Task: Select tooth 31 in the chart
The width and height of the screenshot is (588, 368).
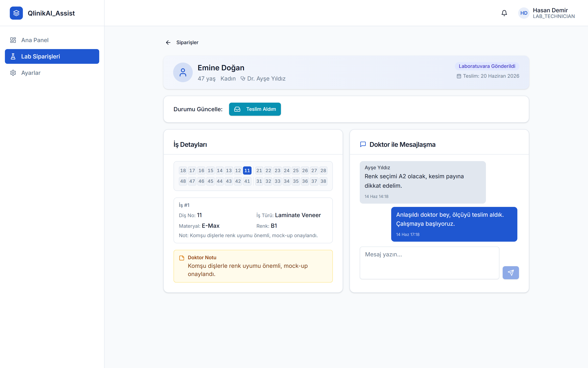Action: click(x=259, y=181)
